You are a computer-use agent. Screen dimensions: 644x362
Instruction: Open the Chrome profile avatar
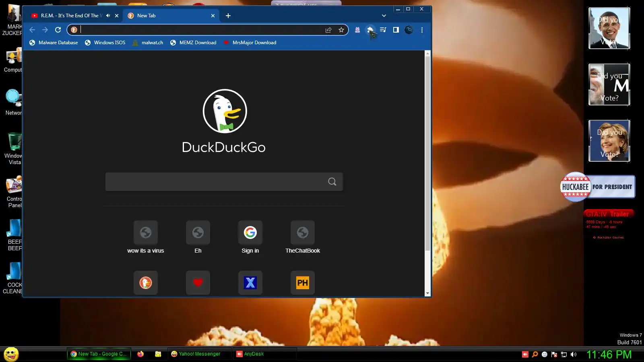point(409,30)
